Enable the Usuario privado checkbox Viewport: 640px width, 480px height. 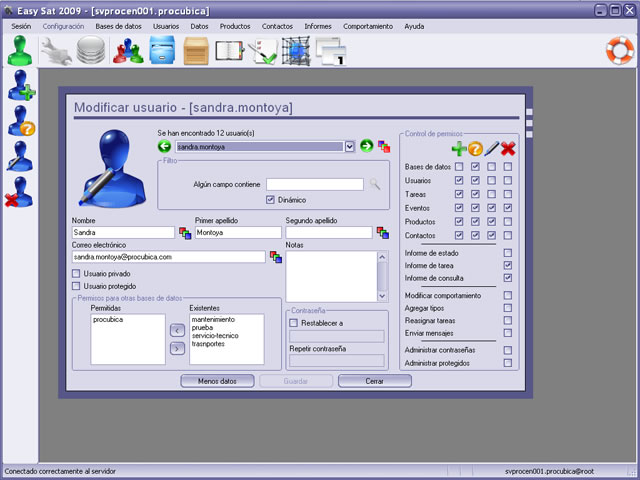(76, 273)
